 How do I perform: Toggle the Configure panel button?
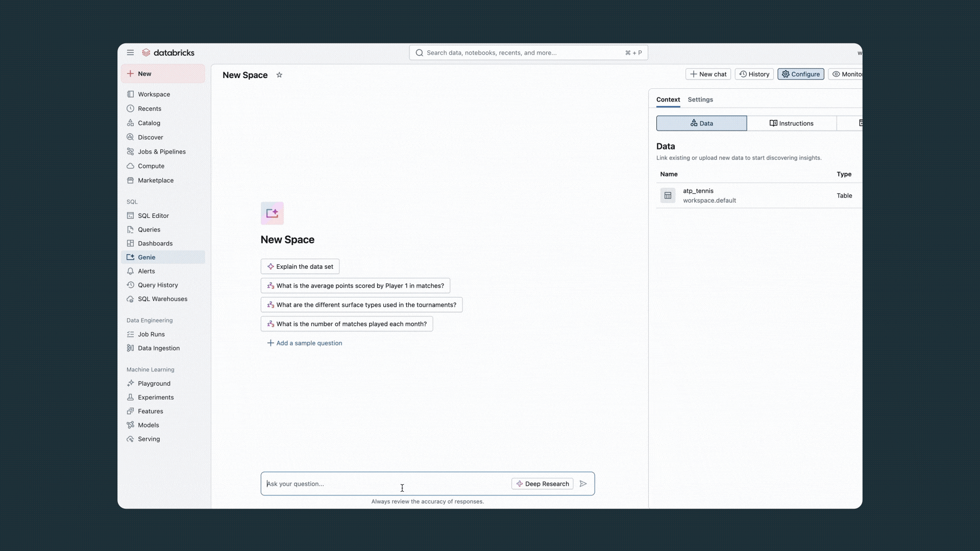800,74
